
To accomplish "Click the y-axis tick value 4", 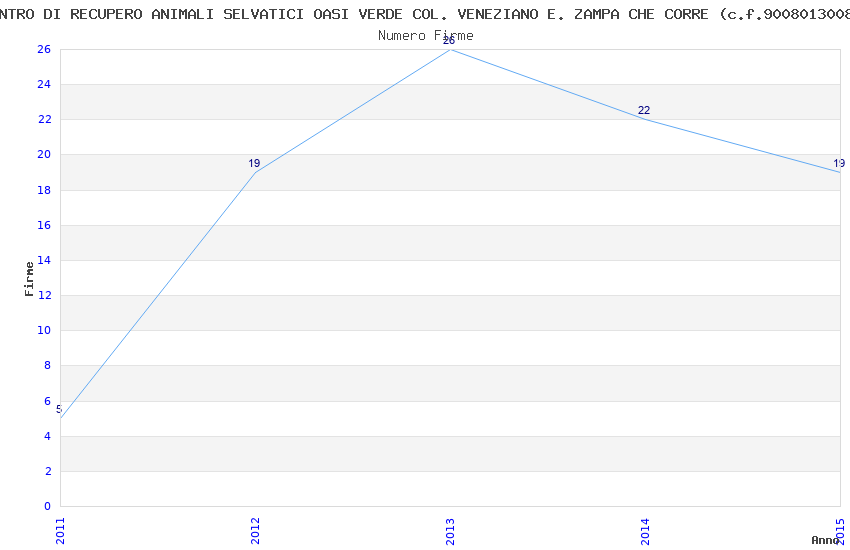I will pyautogui.click(x=47, y=436).
